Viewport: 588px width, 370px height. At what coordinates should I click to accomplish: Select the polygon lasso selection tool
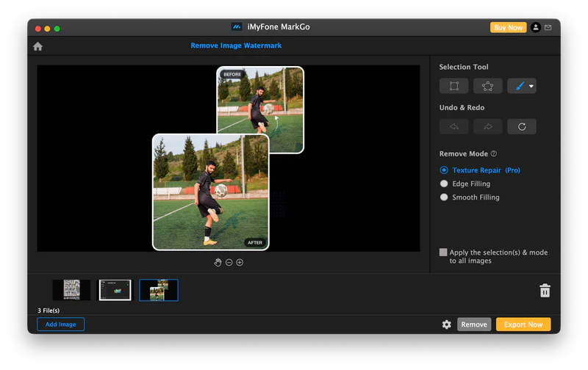487,86
